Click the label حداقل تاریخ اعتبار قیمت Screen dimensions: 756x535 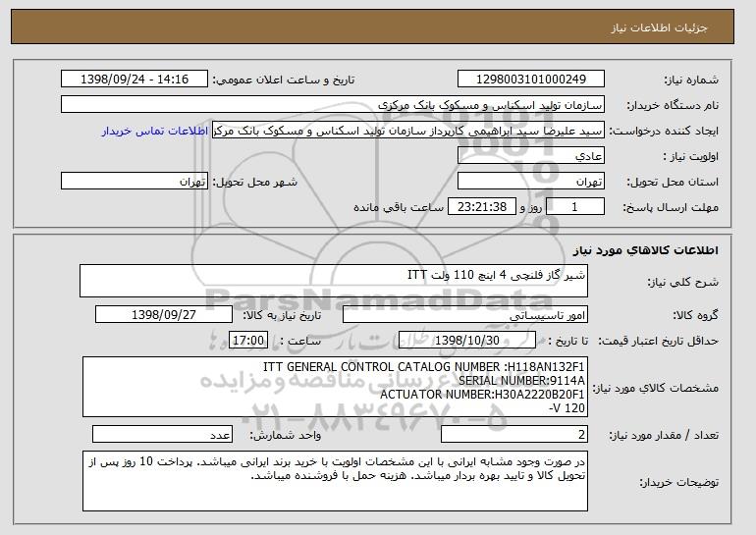point(658,342)
